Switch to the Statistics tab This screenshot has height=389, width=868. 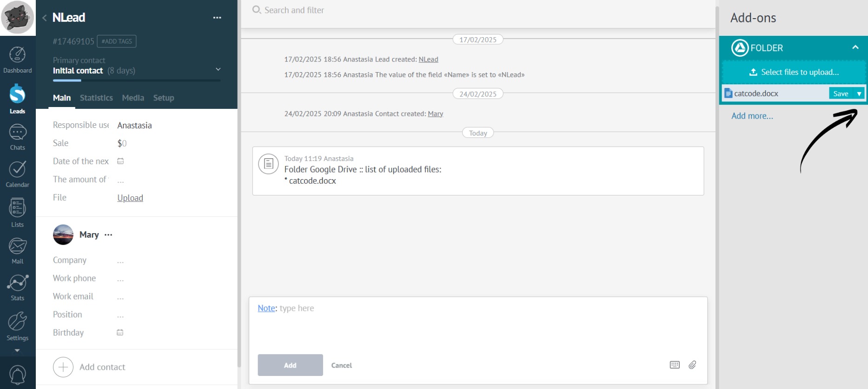click(96, 98)
